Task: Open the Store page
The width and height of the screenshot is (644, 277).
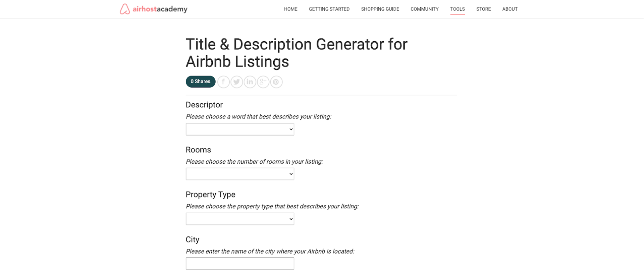Action: click(483, 9)
